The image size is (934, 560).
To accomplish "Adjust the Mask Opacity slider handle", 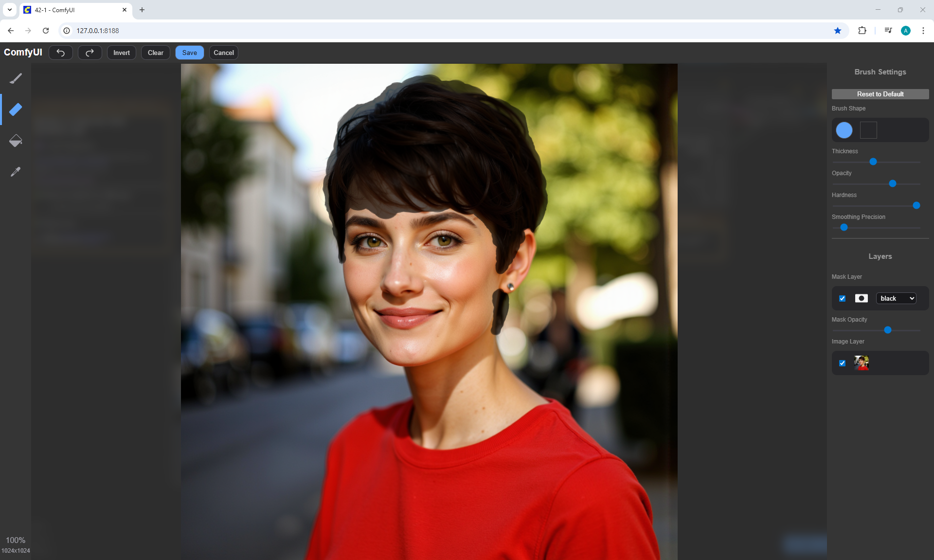I will coord(888,330).
